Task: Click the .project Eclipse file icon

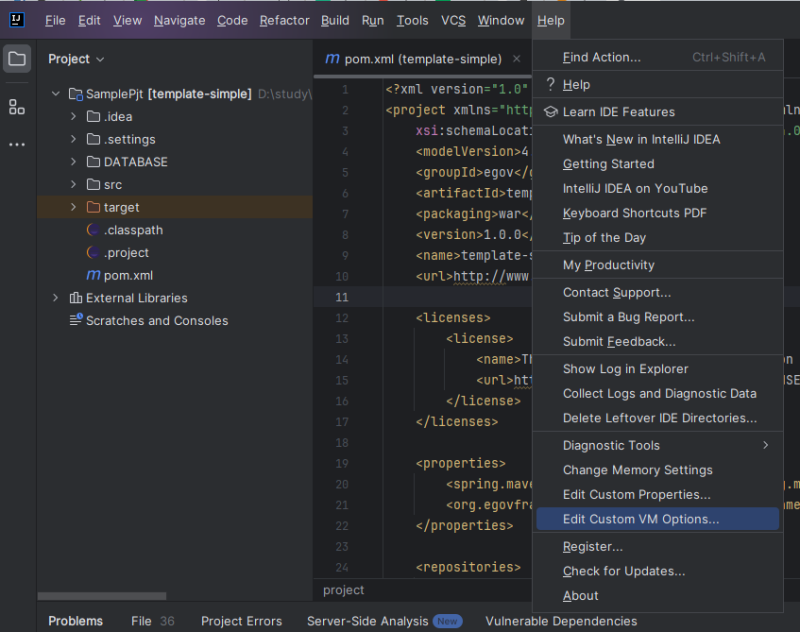Action: 93,252
